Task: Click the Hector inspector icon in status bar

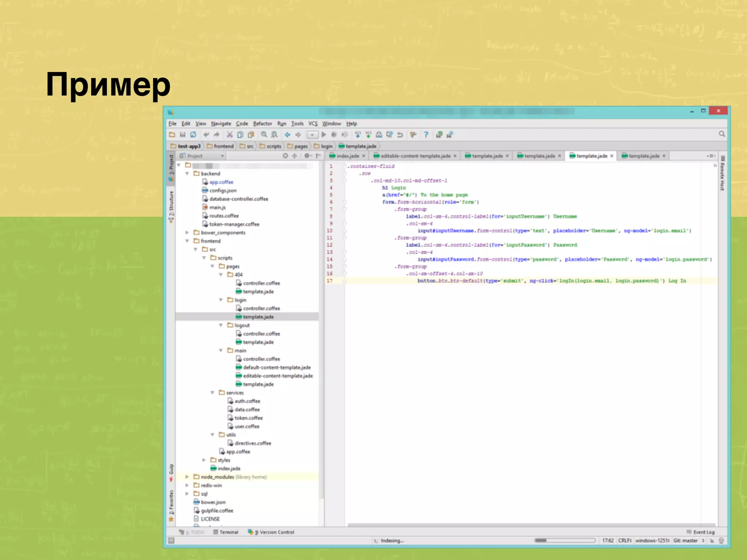Action: (721, 541)
